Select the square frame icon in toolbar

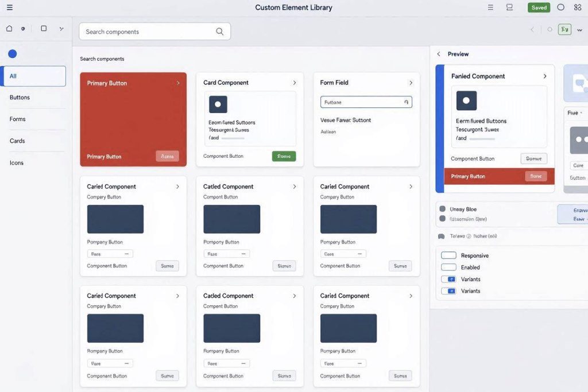pyautogui.click(x=44, y=29)
